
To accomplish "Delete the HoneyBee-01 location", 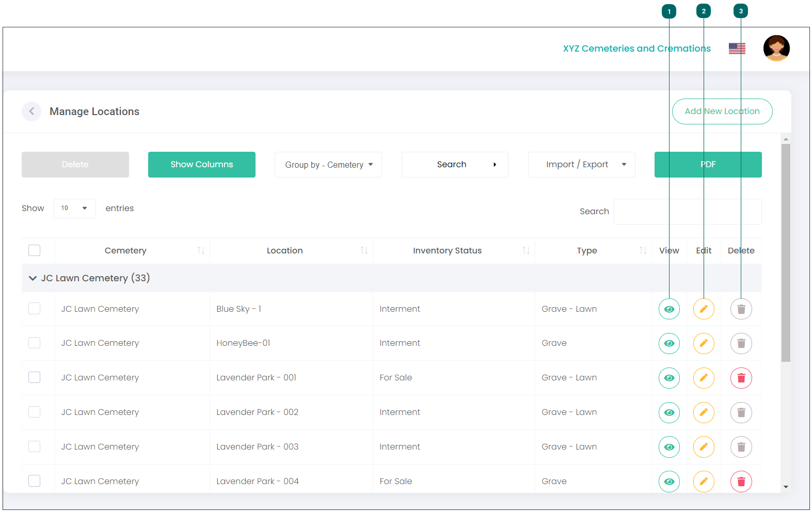I will [x=741, y=343].
